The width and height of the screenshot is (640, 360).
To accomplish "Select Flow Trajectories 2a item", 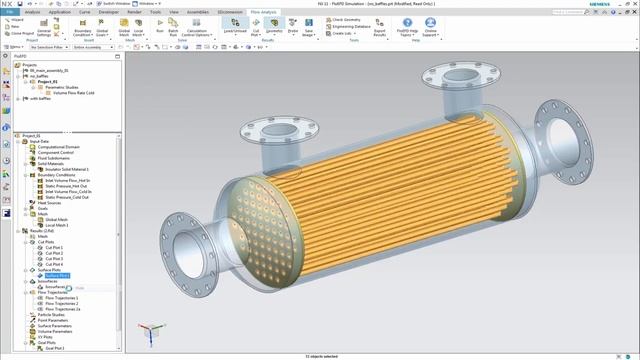I will tap(62, 309).
